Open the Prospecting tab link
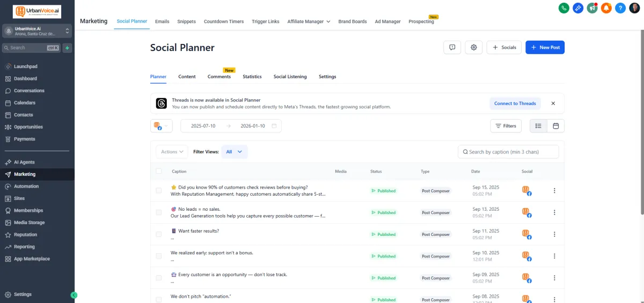This screenshot has width=644, height=303. pos(421,21)
